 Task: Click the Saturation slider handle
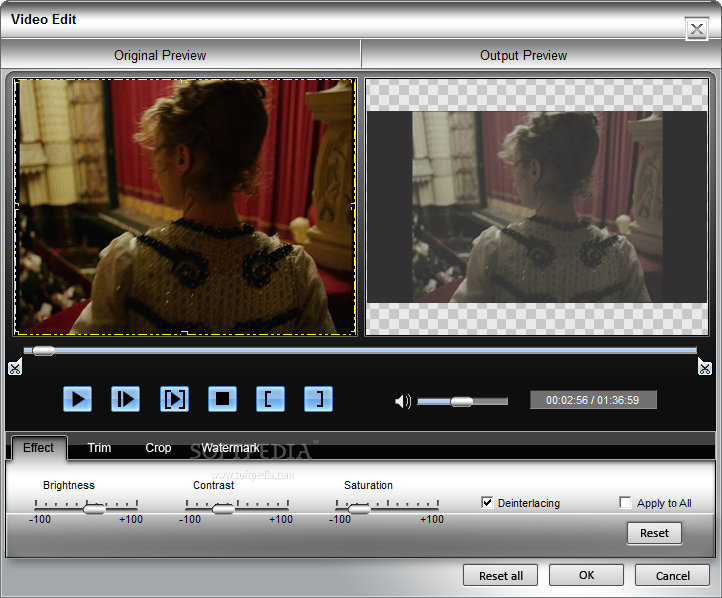point(359,509)
